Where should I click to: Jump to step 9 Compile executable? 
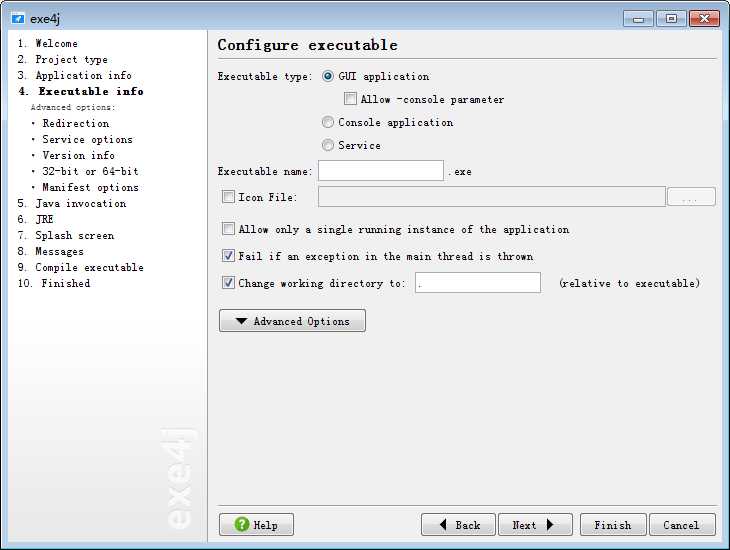(x=81, y=267)
